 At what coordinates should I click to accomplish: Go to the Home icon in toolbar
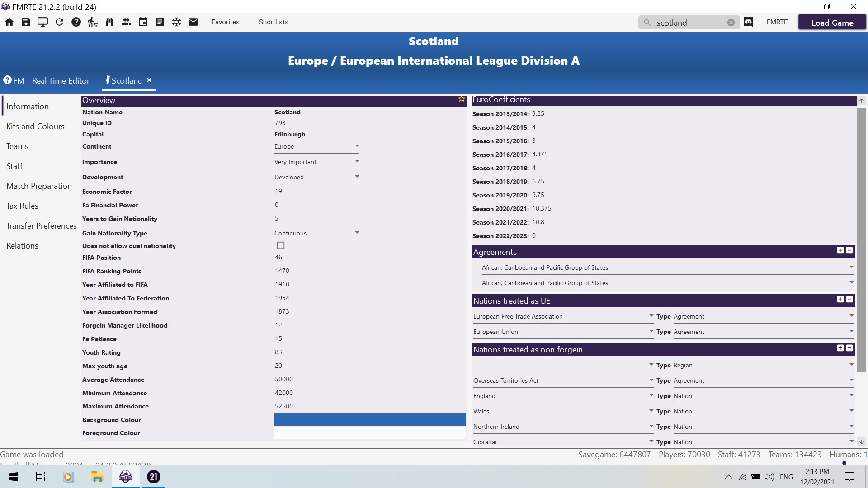[9, 22]
